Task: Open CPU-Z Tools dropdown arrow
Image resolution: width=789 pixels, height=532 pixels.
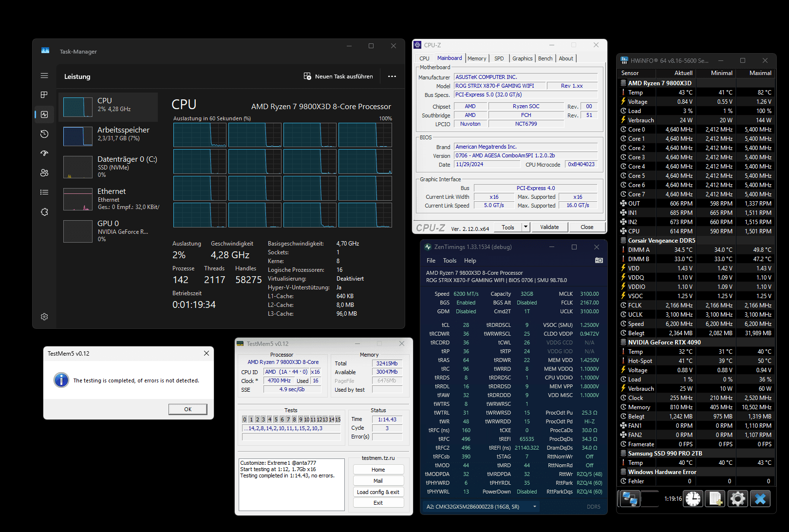Action: 526,227
